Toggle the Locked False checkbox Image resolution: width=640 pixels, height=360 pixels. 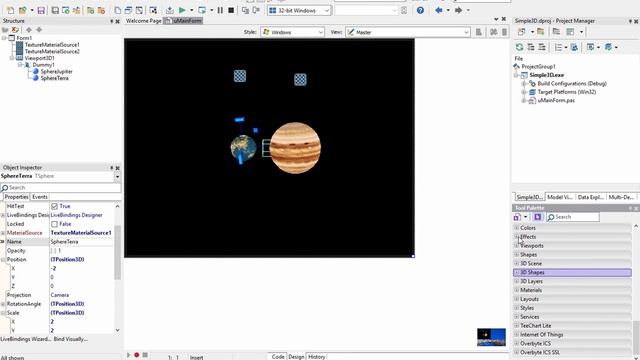click(x=54, y=224)
